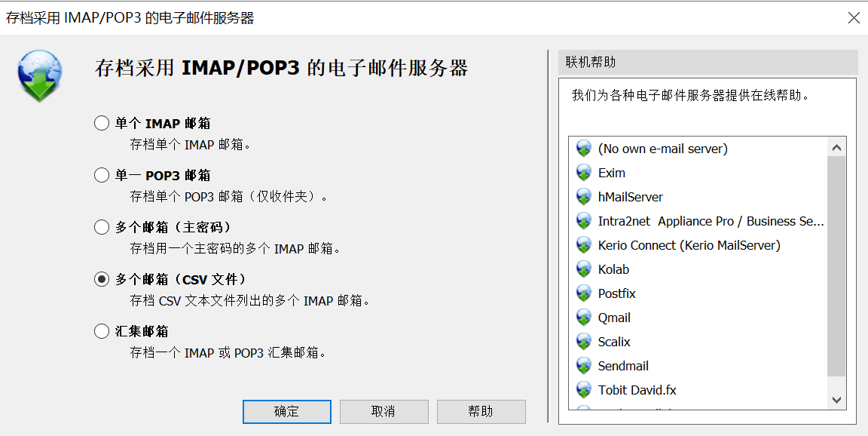Open the Intra2net Appliance Pro help entry

tap(711, 221)
